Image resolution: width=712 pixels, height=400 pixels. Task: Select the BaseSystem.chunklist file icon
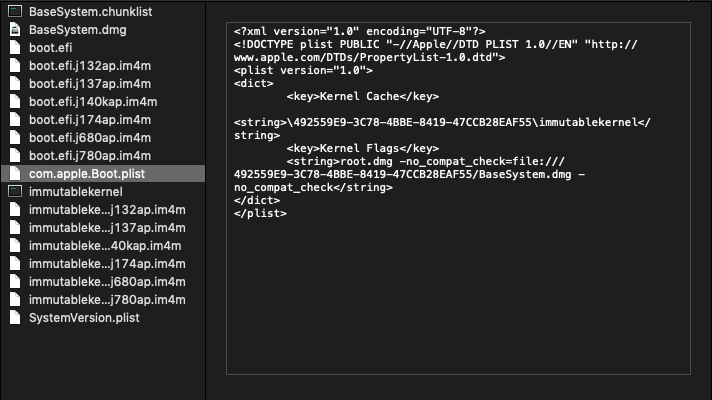15,11
